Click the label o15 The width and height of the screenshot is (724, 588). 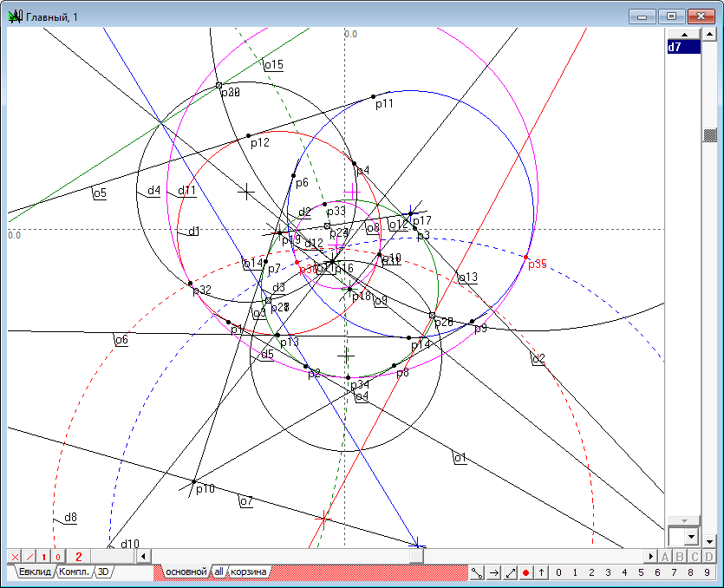(x=274, y=65)
